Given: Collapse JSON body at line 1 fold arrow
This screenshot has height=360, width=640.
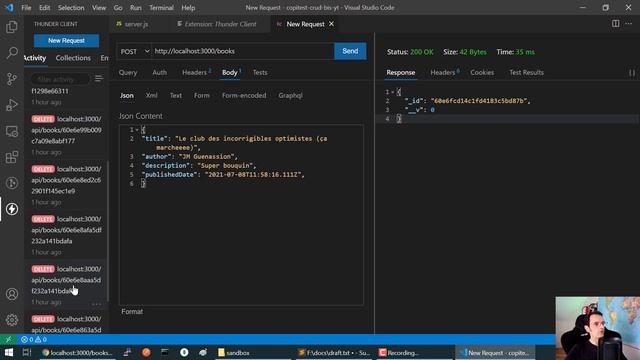Looking at the screenshot, I should [137, 130].
